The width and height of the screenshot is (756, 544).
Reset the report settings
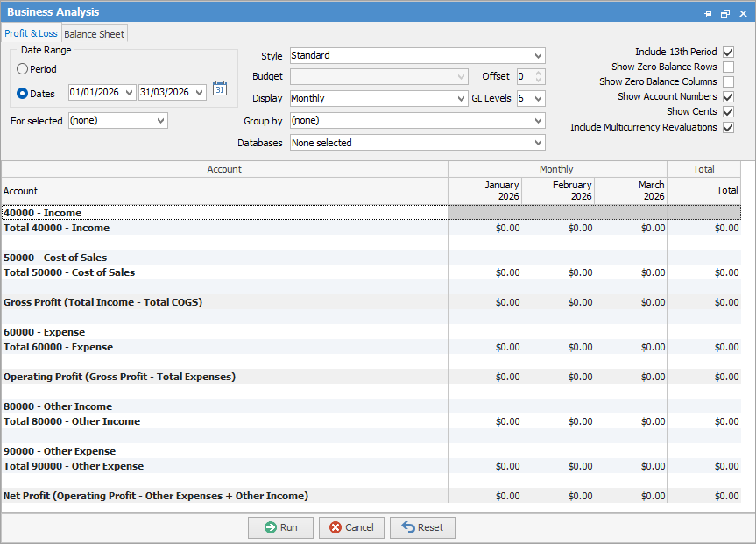[x=422, y=527]
